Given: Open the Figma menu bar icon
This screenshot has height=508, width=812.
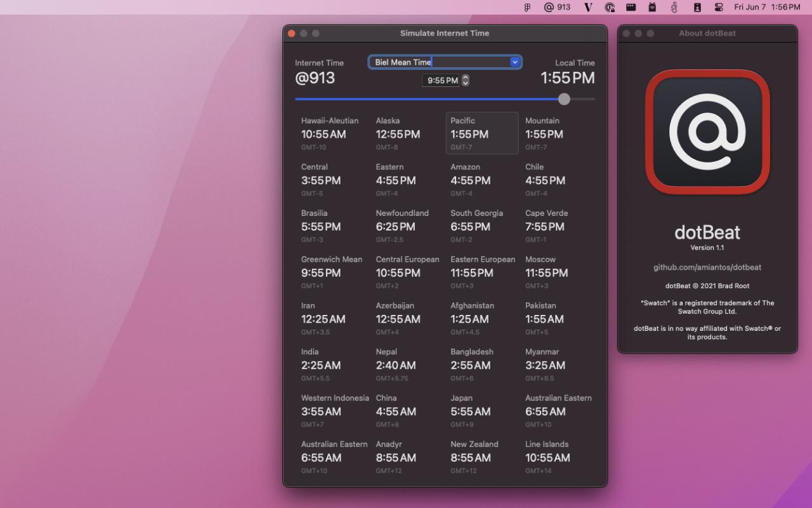Looking at the screenshot, I should (x=527, y=8).
